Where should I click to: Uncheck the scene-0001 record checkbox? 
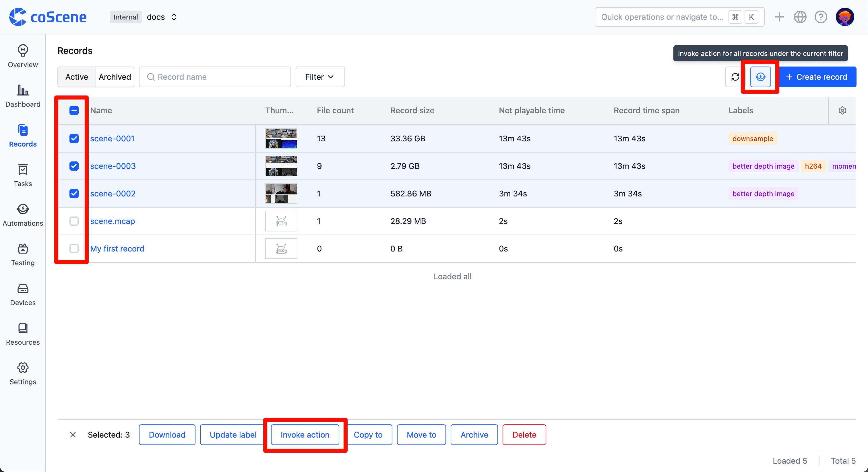tap(74, 139)
